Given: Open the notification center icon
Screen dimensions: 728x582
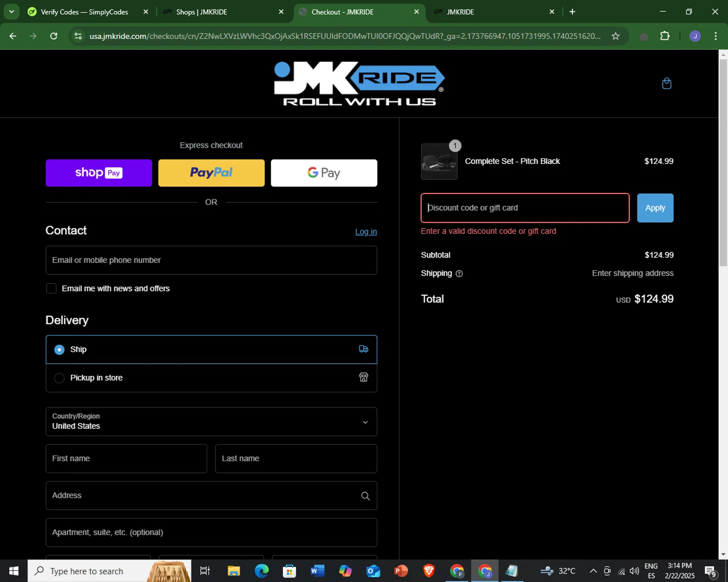Looking at the screenshot, I should [711, 571].
